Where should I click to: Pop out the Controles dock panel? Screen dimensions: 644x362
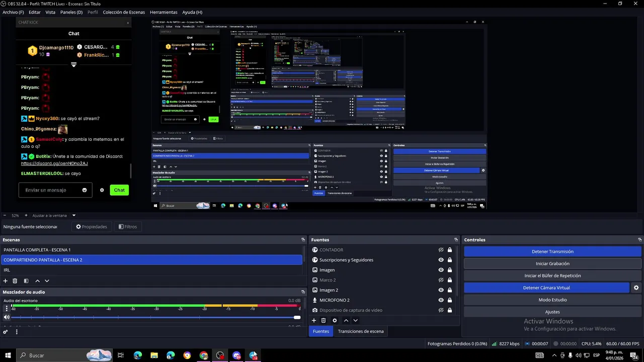click(x=640, y=240)
